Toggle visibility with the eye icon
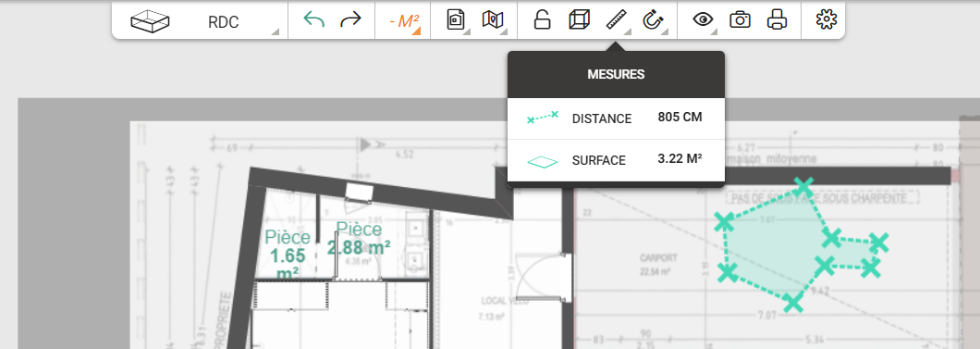The height and width of the screenshot is (349, 980). pyautogui.click(x=704, y=20)
